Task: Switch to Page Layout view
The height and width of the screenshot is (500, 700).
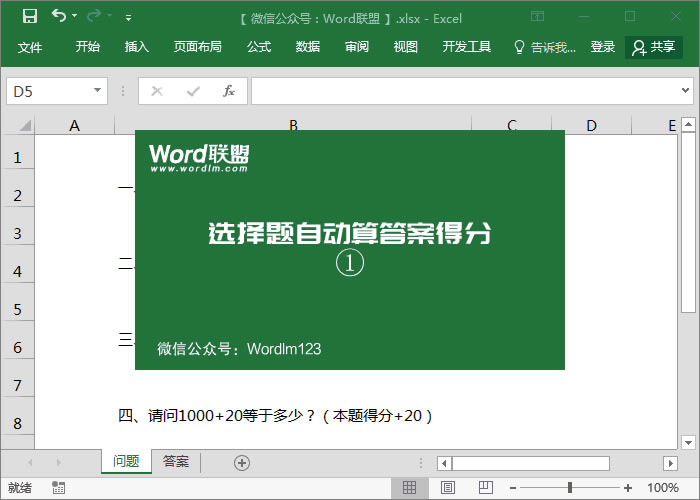Action: click(446, 488)
